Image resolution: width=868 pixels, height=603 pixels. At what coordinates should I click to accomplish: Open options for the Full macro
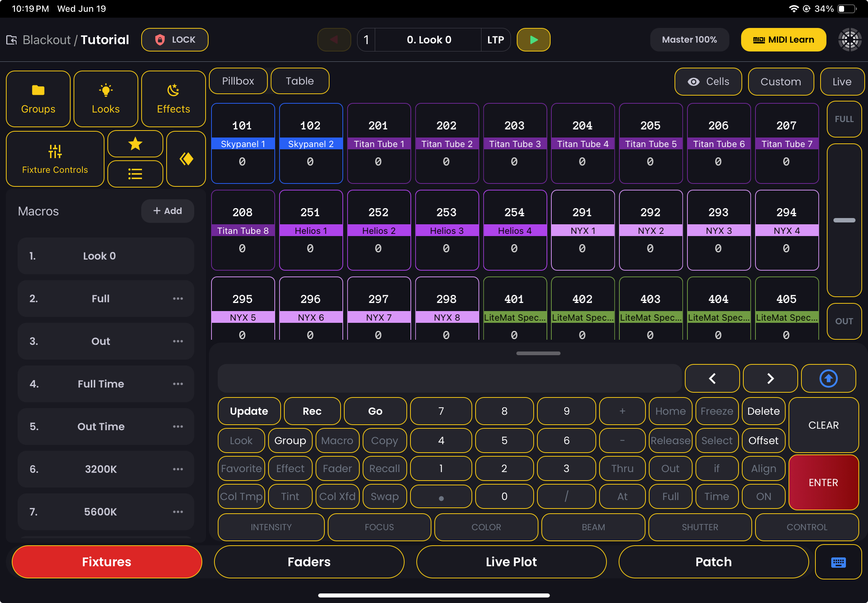178,299
